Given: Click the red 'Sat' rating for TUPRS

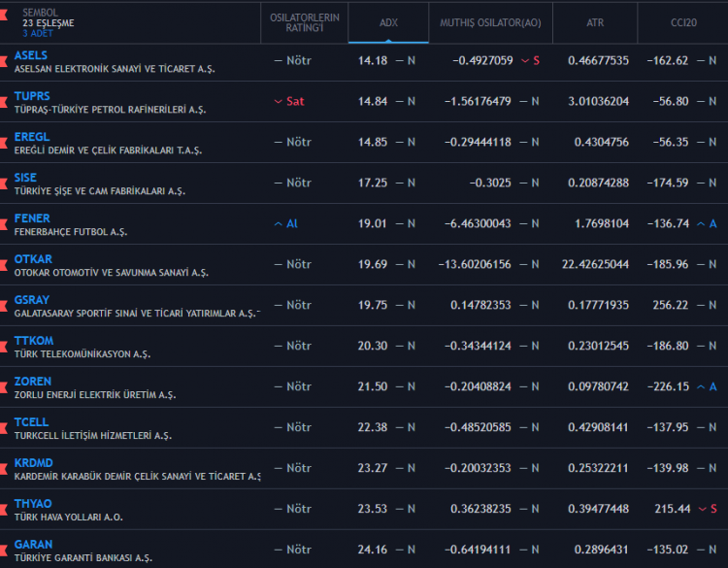Looking at the screenshot, I should point(289,101).
